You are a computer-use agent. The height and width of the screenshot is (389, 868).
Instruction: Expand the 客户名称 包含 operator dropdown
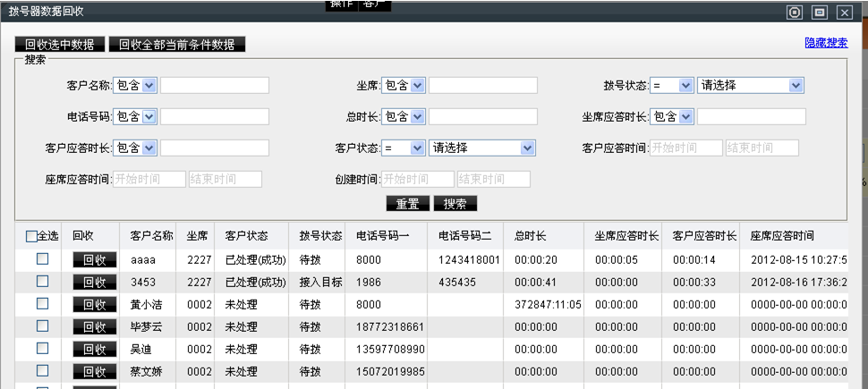point(136,86)
